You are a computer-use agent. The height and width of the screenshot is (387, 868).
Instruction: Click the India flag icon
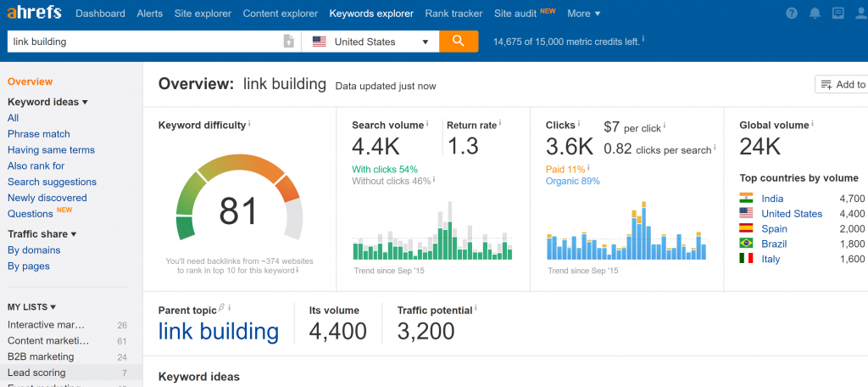[x=746, y=198]
